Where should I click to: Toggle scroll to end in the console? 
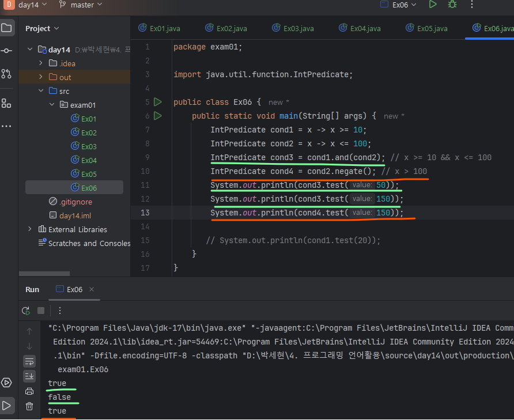29,376
